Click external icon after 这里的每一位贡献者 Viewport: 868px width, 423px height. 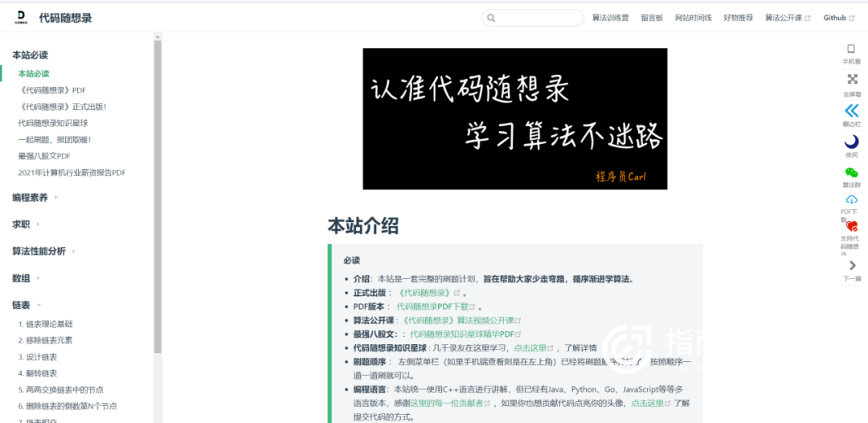click(486, 404)
